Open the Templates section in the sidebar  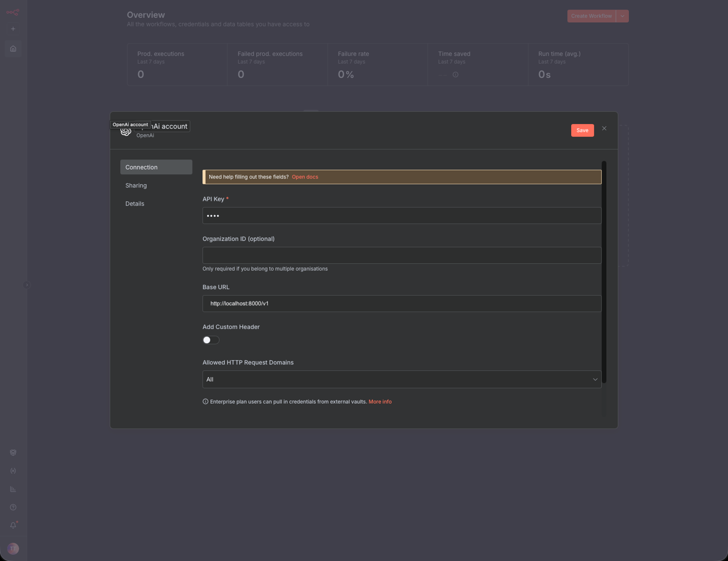click(13, 452)
